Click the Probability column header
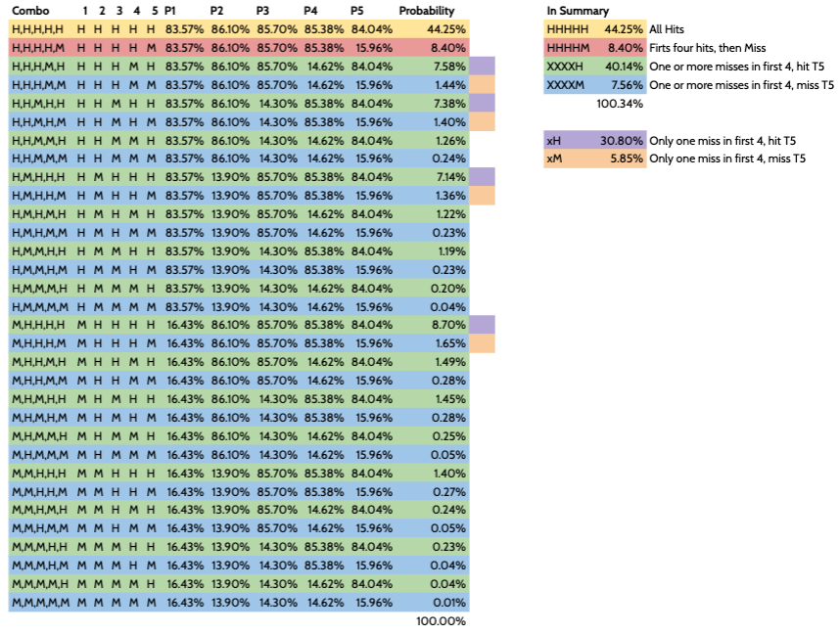This screenshot has width=840, height=634. click(x=426, y=11)
